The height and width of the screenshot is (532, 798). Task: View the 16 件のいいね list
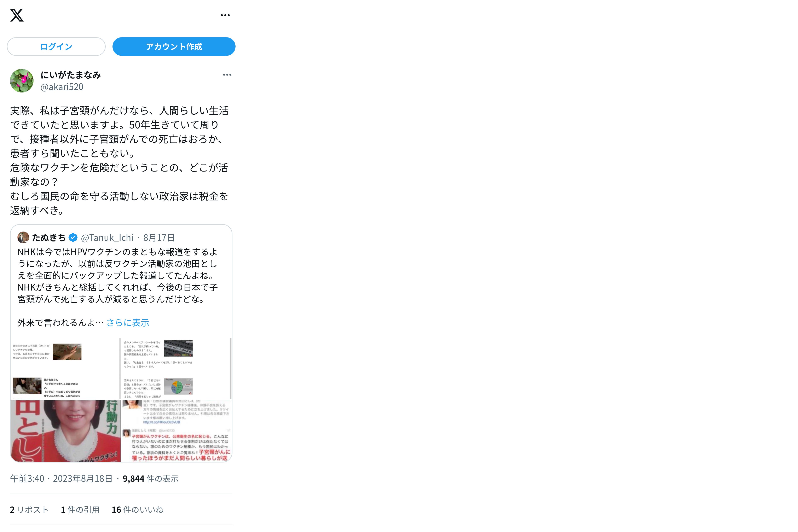(x=138, y=510)
